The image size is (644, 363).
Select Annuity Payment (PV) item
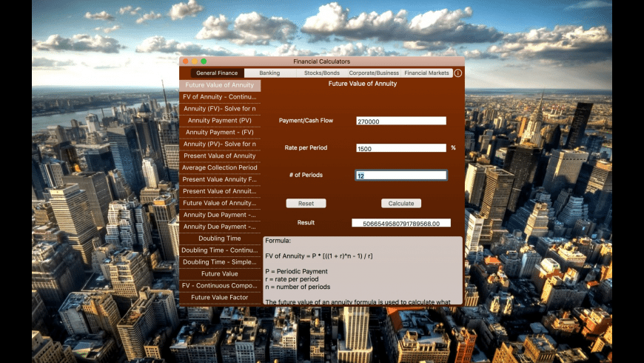point(220,121)
